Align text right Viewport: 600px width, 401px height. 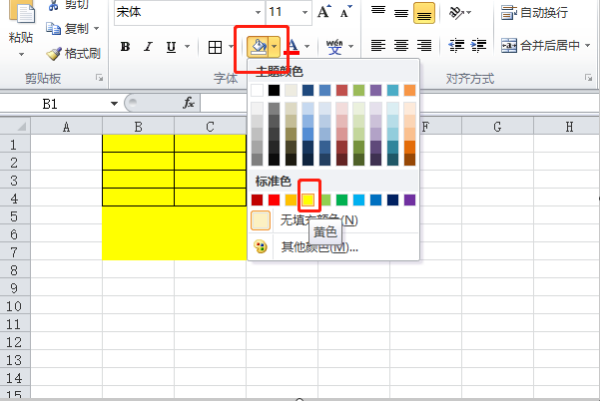click(x=424, y=46)
